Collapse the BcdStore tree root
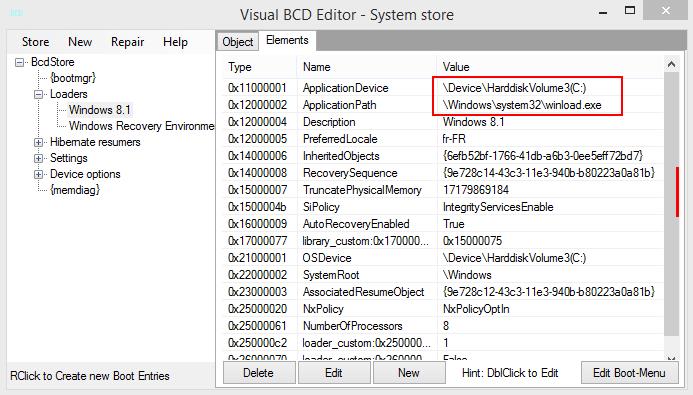The width and height of the screenshot is (693, 395). (19, 62)
